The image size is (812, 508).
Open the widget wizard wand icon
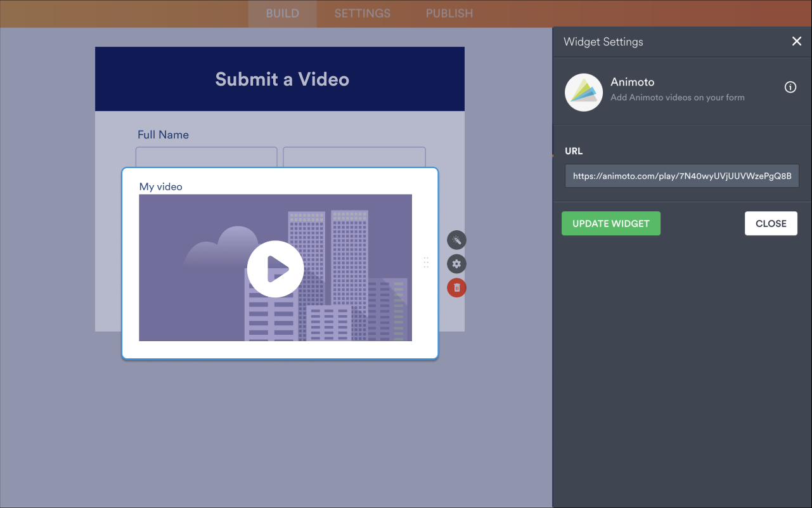click(456, 240)
